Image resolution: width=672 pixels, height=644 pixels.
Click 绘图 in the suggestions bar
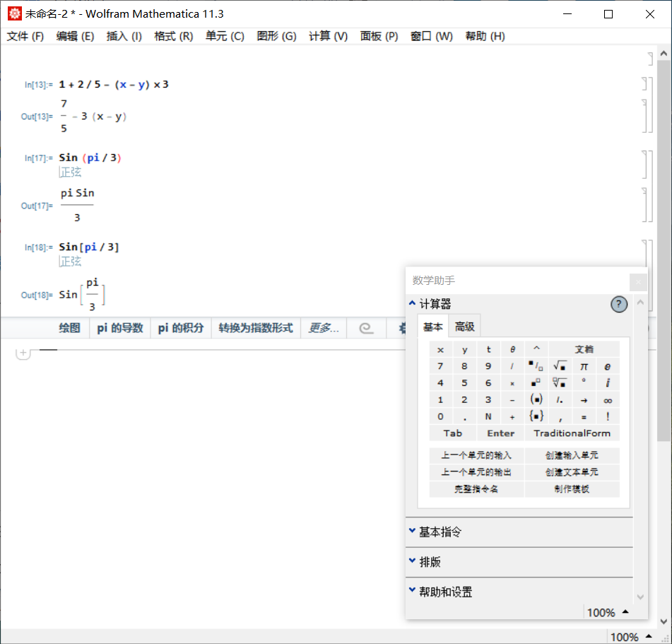tap(69, 328)
